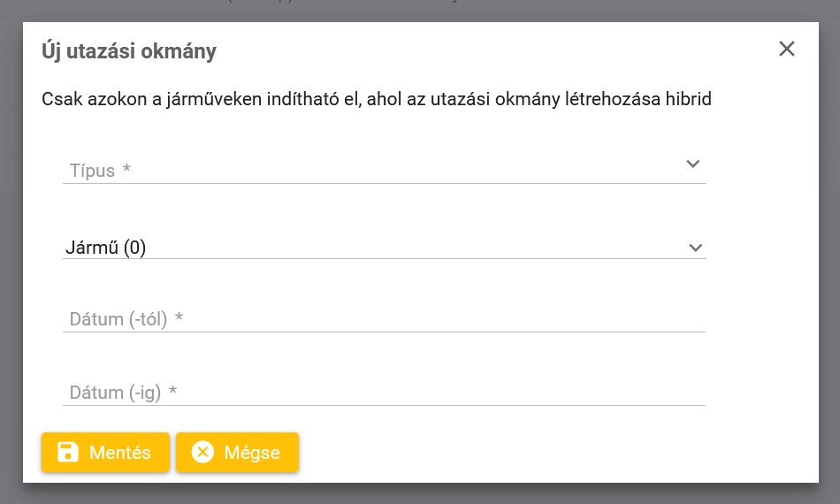Open the Típus selection field
Screen dimensions: 840x504
click(x=384, y=168)
